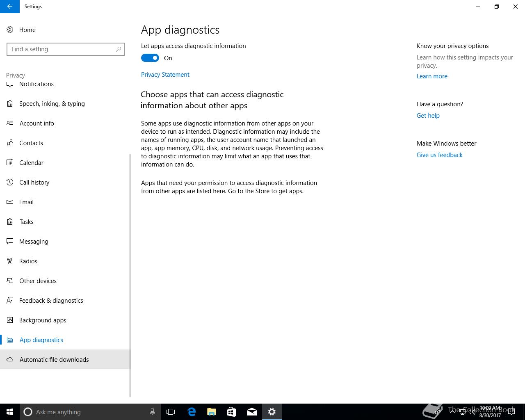Open File Explorer from the taskbar

212,412
